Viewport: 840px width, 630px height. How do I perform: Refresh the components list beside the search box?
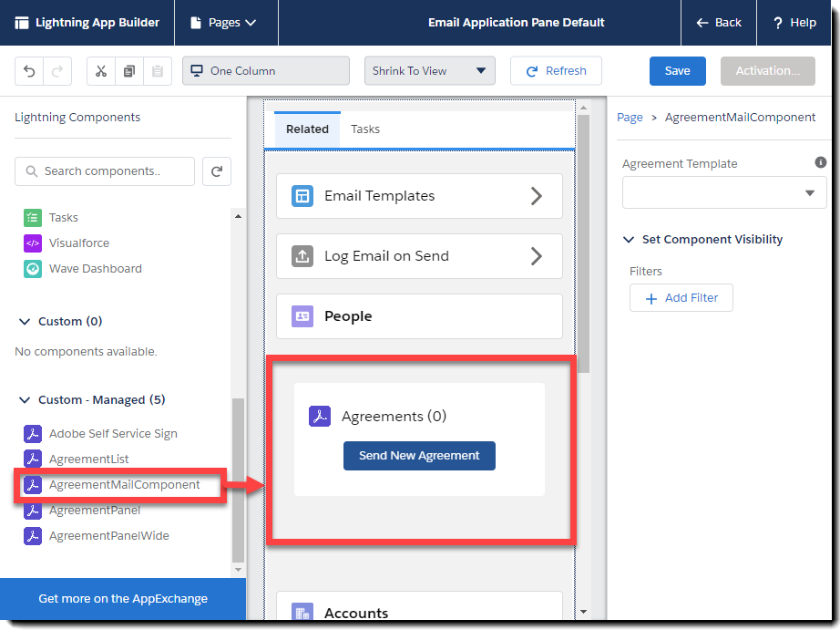216,170
